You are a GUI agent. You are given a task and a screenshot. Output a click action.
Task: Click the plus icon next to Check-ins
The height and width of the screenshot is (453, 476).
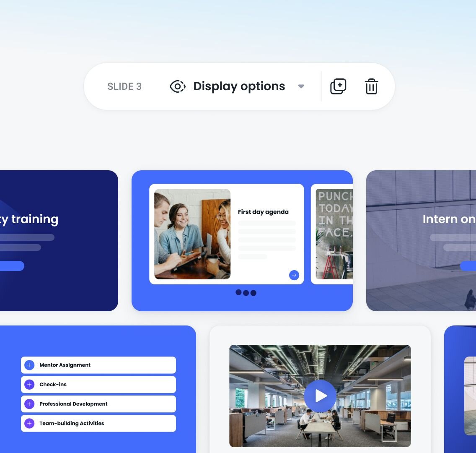coord(29,384)
